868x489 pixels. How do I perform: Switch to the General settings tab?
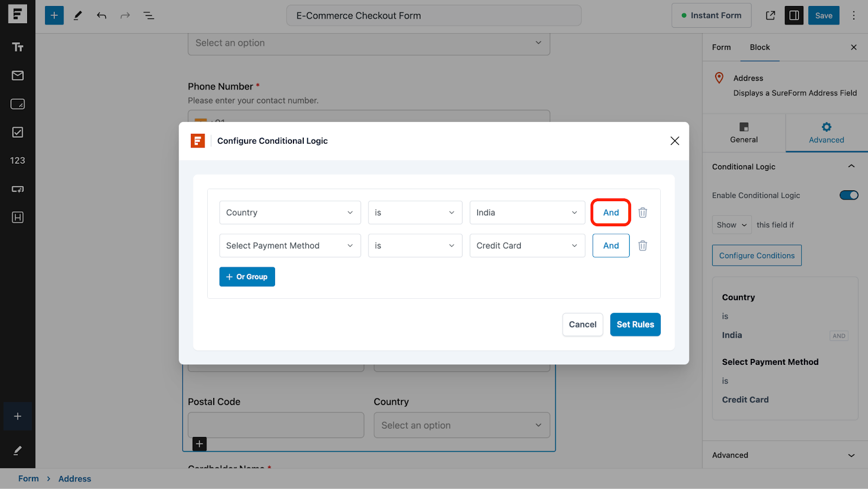(744, 133)
